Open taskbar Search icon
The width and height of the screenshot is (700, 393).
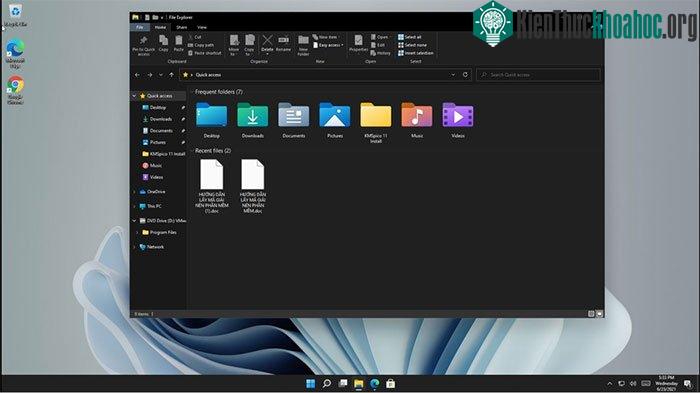(x=327, y=384)
